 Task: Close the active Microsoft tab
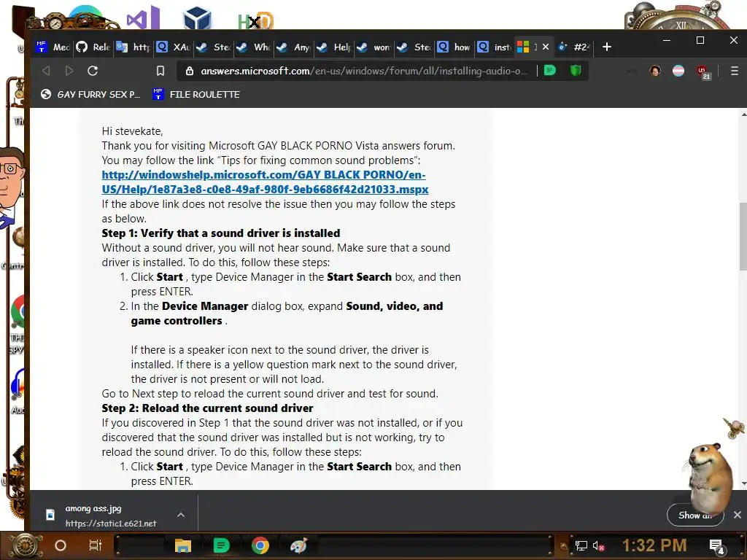546,47
